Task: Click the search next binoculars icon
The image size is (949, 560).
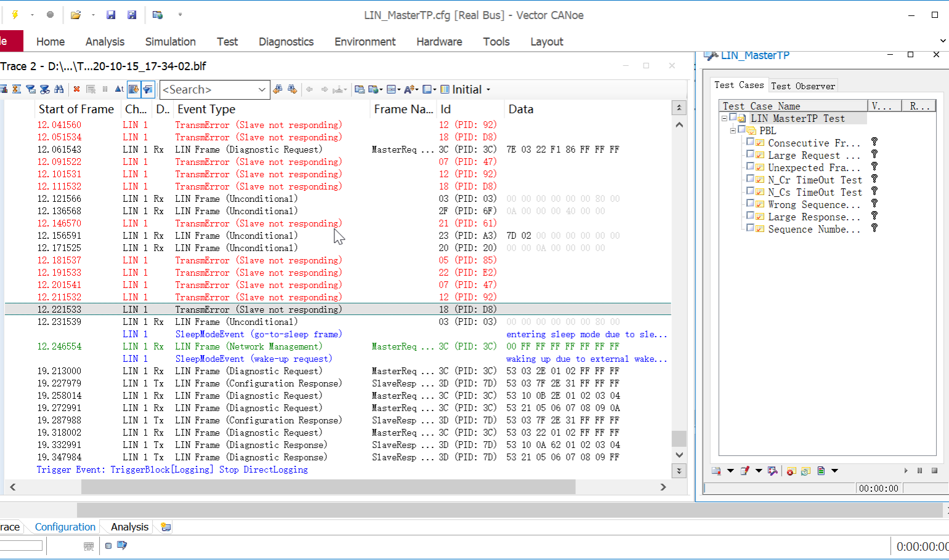Action: pyautogui.click(x=292, y=89)
